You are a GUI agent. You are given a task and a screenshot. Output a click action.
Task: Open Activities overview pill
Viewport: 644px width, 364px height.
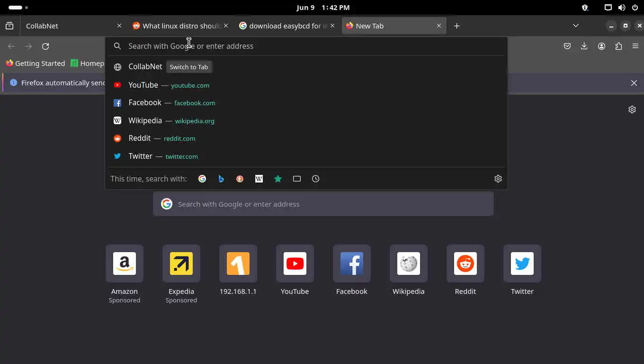point(18,8)
